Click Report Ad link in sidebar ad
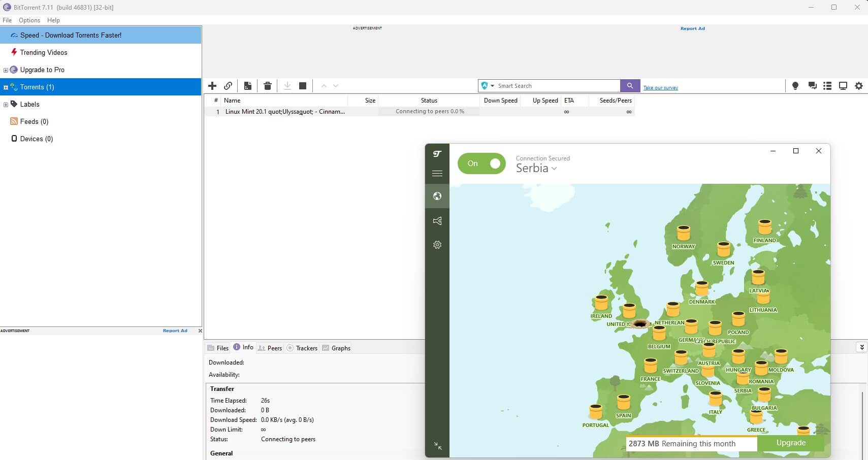 tap(175, 331)
